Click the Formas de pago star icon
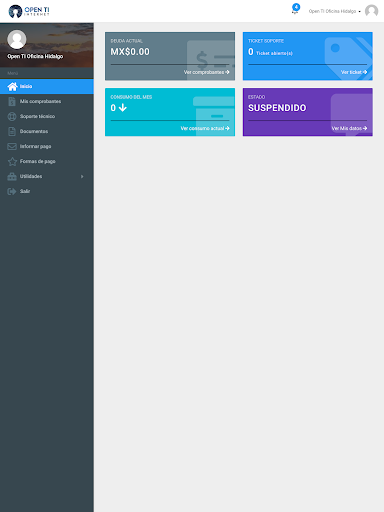 pos(12,161)
